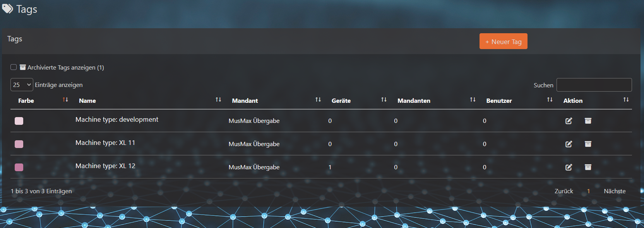Viewport: 644px width, 228px height.
Task: Focus the Suchen search field
Action: [594, 85]
